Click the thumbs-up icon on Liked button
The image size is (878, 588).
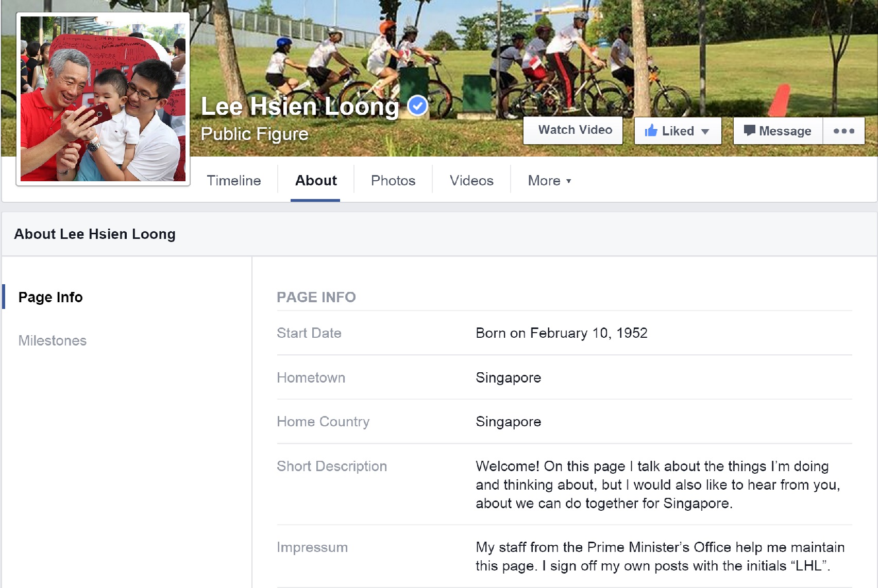(651, 130)
